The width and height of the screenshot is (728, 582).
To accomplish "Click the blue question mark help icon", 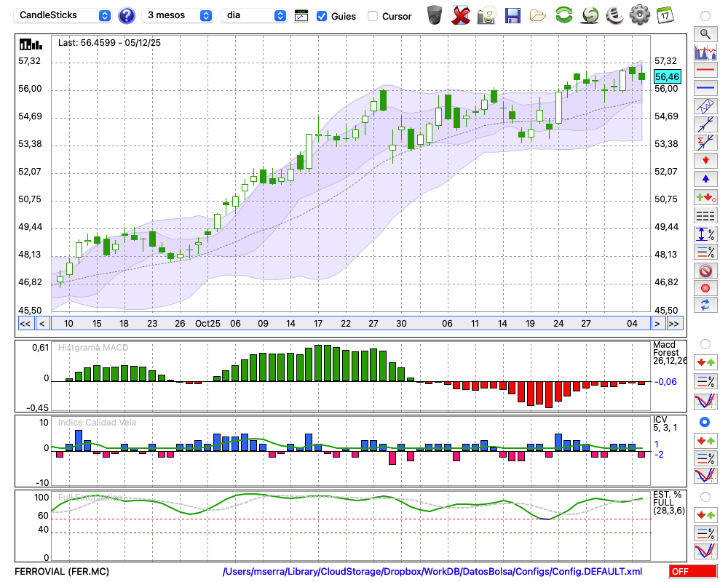I will pyautogui.click(x=126, y=16).
